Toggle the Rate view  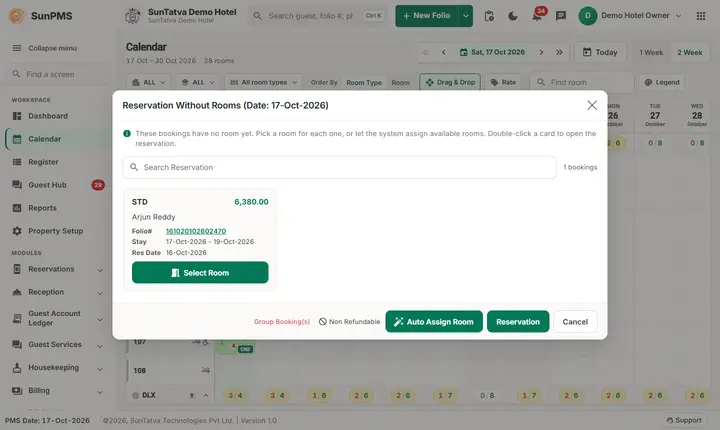coord(503,82)
